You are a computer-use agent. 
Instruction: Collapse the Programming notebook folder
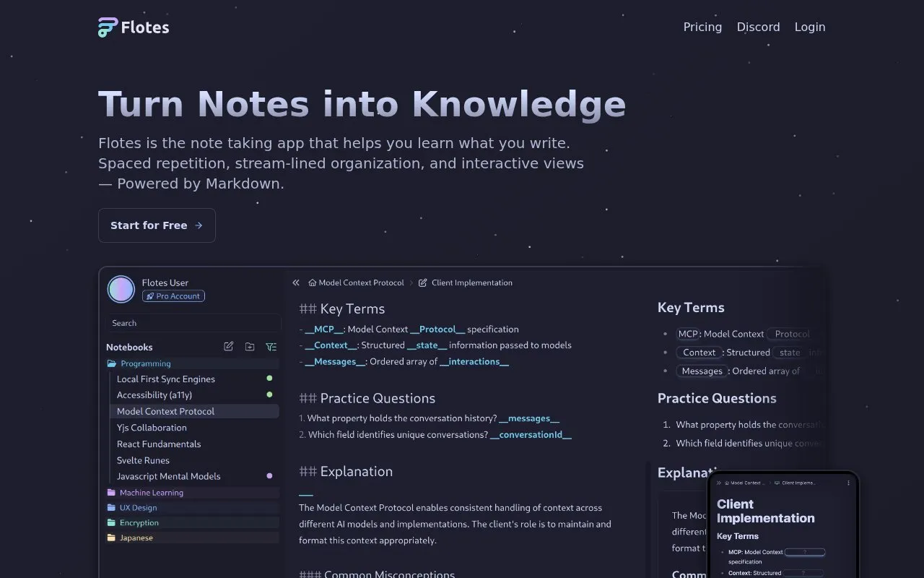[x=192, y=363]
